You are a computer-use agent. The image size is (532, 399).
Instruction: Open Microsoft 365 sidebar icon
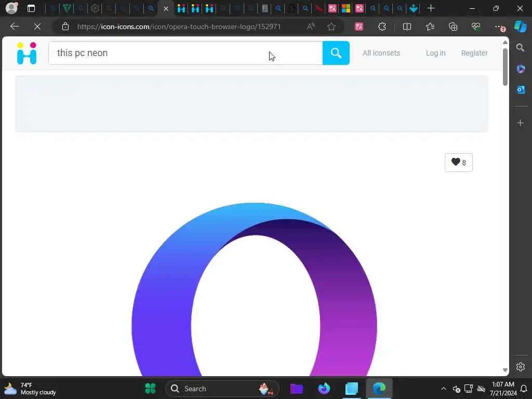[x=521, y=69]
